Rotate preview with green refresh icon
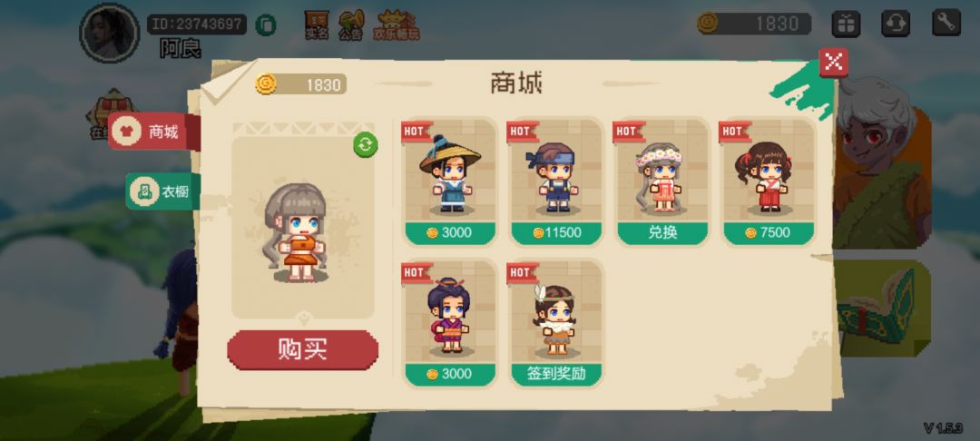Image resolution: width=980 pixels, height=441 pixels. 365,144
